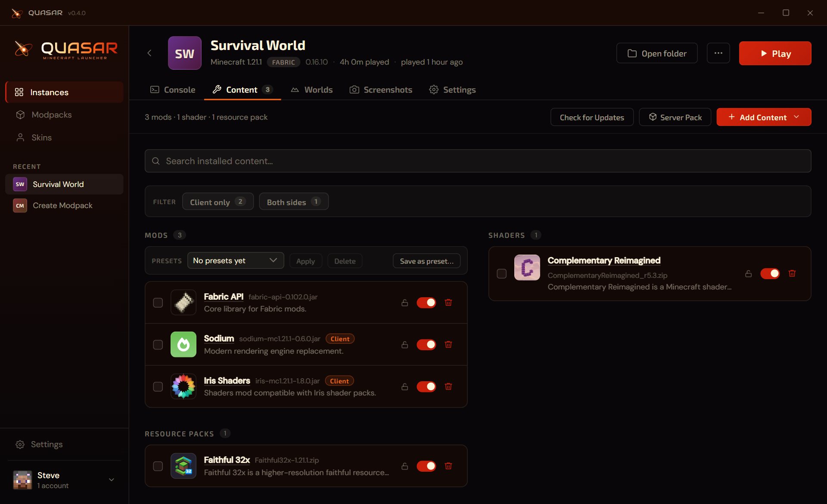This screenshot has width=827, height=504.
Task: Turn off Complementary Reimagined shader toggle
Action: point(770,274)
